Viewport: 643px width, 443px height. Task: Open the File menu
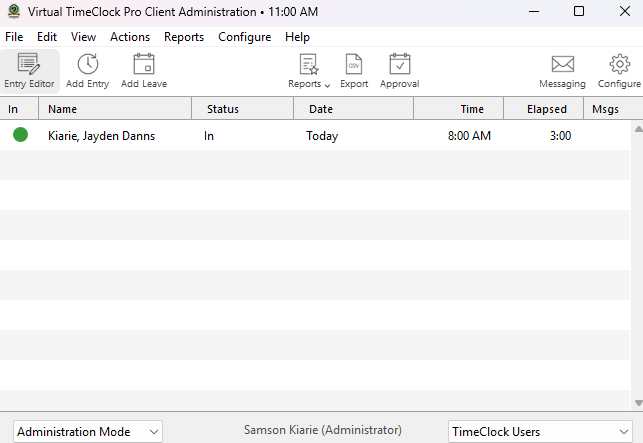pyautogui.click(x=14, y=37)
